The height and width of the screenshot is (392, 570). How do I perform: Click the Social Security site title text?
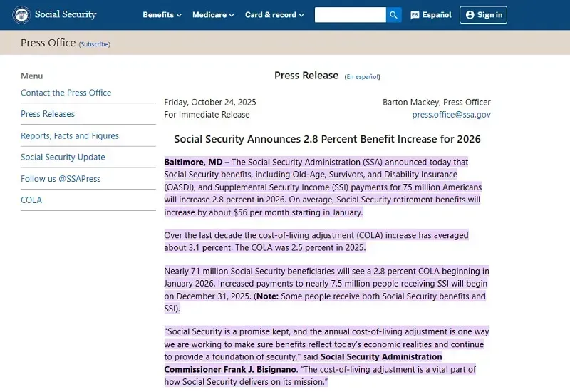click(66, 15)
